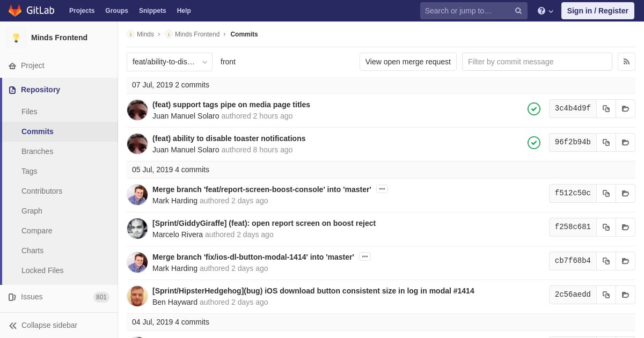Image resolution: width=644 pixels, height=338 pixels.
Task: Focus the Filter by commit message field
Action: click(x=537, y=62)
